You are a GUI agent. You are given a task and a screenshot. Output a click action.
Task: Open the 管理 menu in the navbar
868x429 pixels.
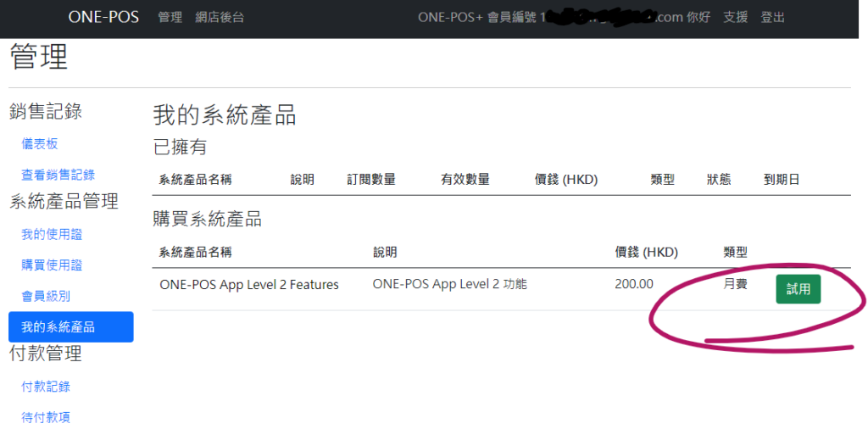[170, 17]
